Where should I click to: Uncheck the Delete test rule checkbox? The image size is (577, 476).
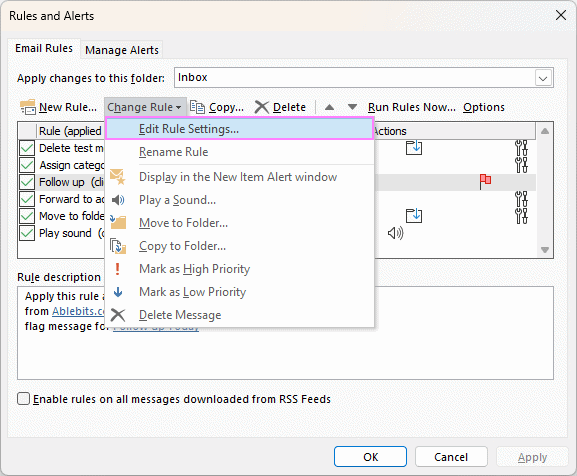coord(27,148)
